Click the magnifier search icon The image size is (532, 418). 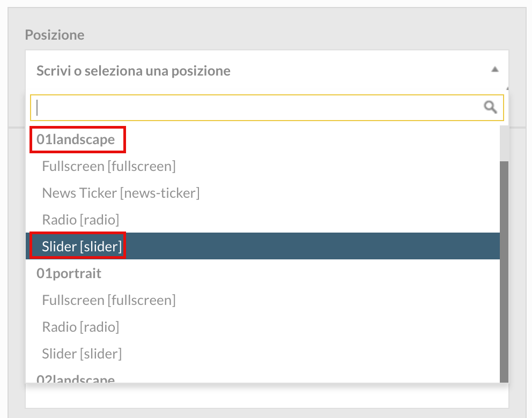(x=490, y=107)
